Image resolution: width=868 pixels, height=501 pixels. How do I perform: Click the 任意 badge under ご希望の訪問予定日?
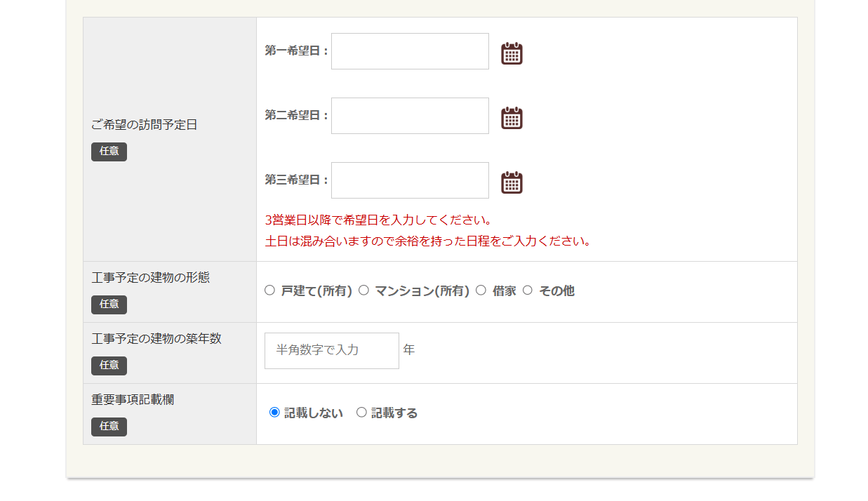coord(109,152)
